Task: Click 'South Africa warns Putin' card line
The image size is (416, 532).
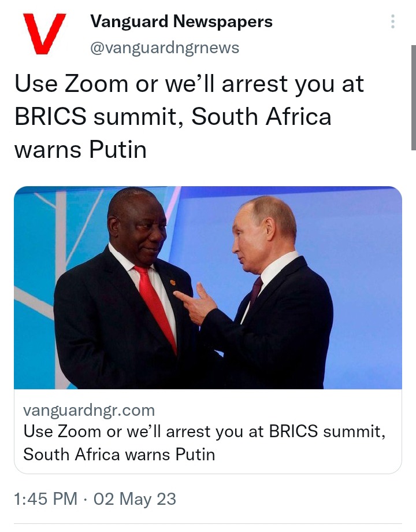Action: point(119,455)
